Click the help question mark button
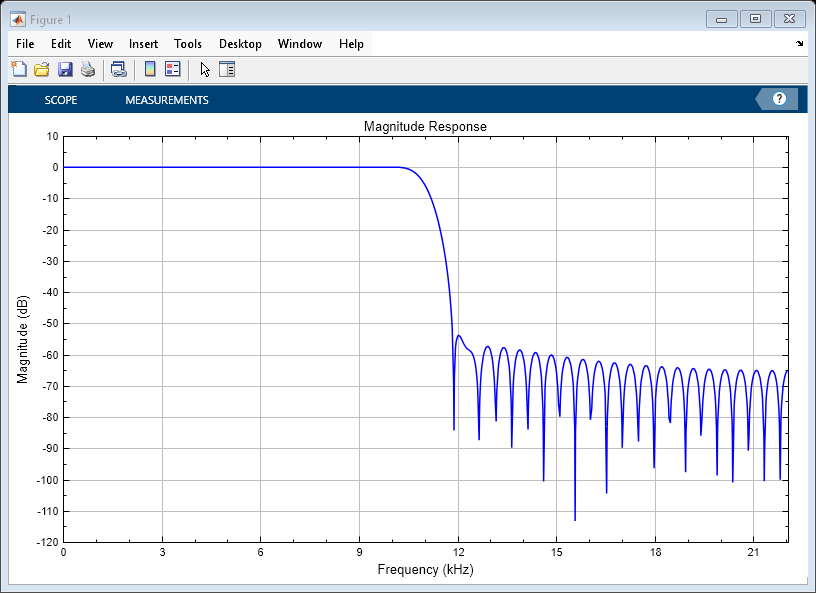 tap(779, 98)
